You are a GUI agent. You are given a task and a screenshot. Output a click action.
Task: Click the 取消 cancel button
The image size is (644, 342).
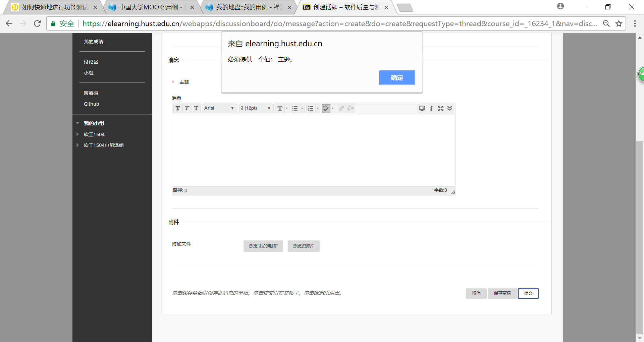pyautogui.click(x=476, y=293)
